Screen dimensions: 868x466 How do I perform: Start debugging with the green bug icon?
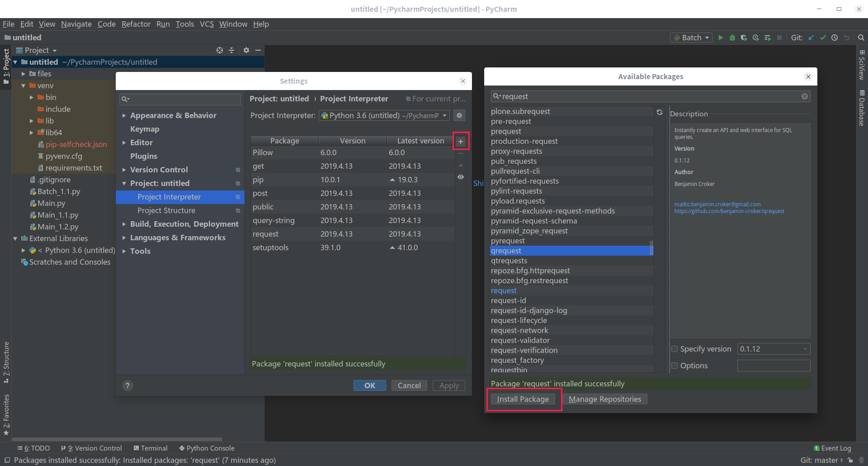coord(732,38)
